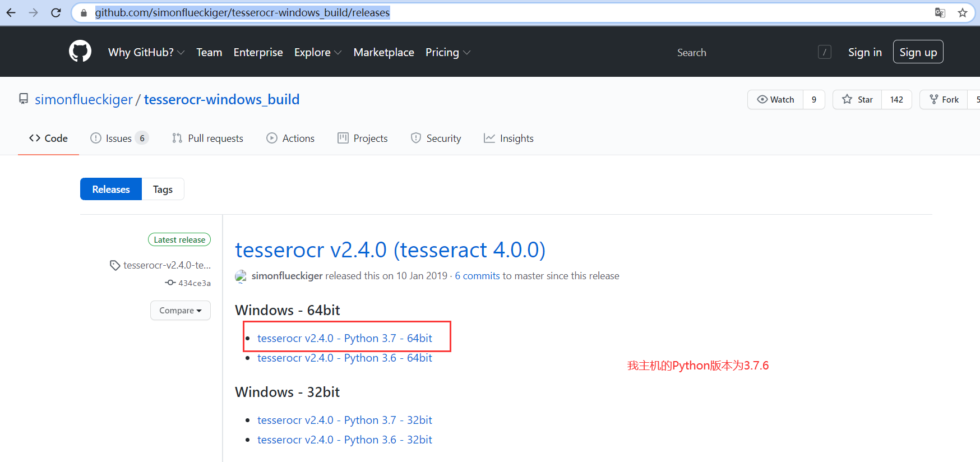The image size is (980, 462).
Task: Open the Pull requests tab
Action: [207, 138]
